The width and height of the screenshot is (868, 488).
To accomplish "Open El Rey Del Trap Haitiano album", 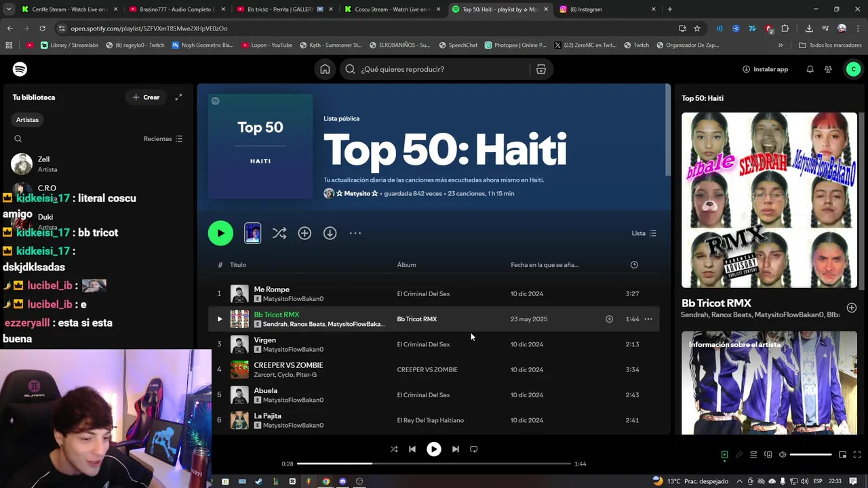I will tap(430, 420).
